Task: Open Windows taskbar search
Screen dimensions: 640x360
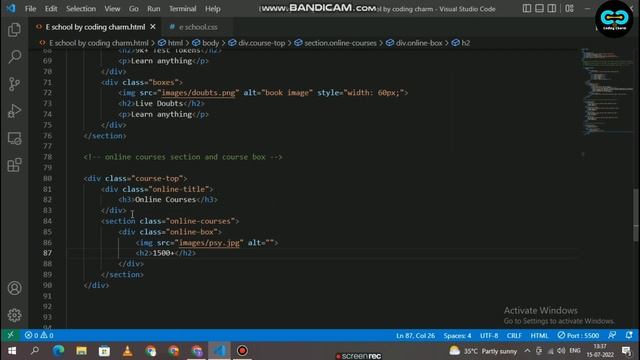Action: pos(35,351)
